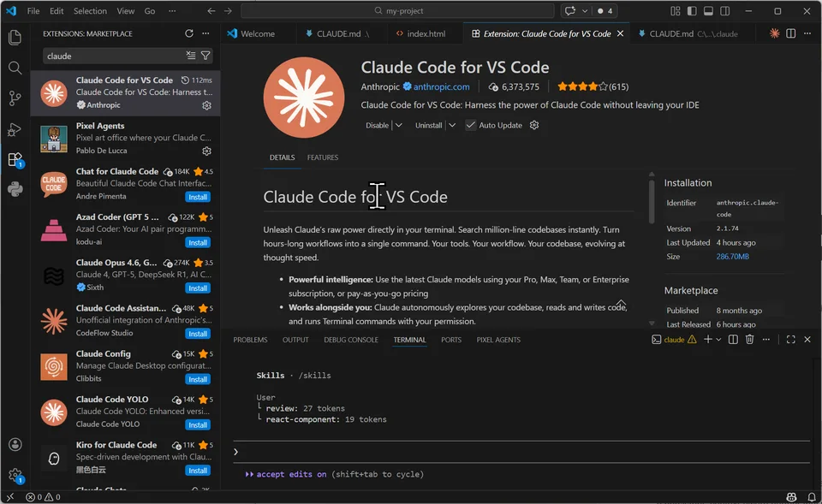This screenshot has height=504, width=822.
Task: Add a new terminal with plus icon
Action: click(x=708, y=340)
